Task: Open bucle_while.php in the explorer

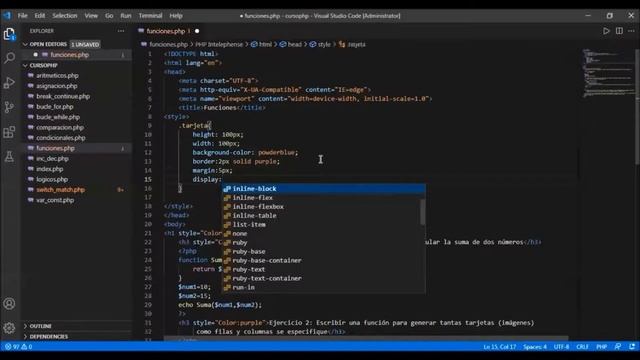Action: (77, 117)
